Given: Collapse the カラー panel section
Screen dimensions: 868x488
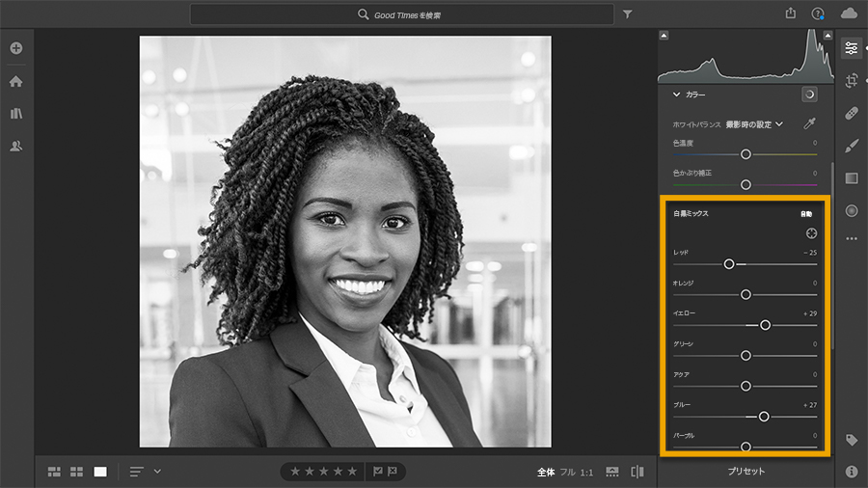Looking at the screenshot, I should coord(676,95).
